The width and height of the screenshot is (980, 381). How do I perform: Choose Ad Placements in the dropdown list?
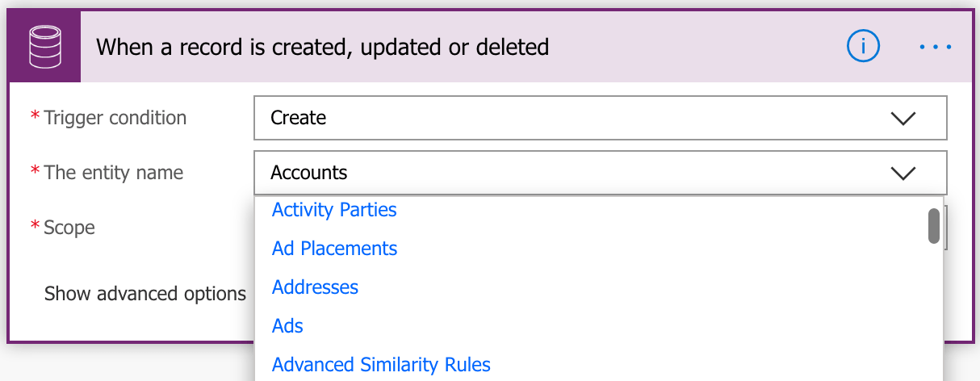coord(335,249)
